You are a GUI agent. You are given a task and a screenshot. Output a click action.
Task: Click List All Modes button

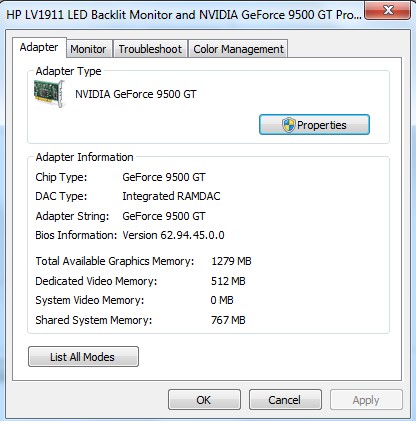83,357
